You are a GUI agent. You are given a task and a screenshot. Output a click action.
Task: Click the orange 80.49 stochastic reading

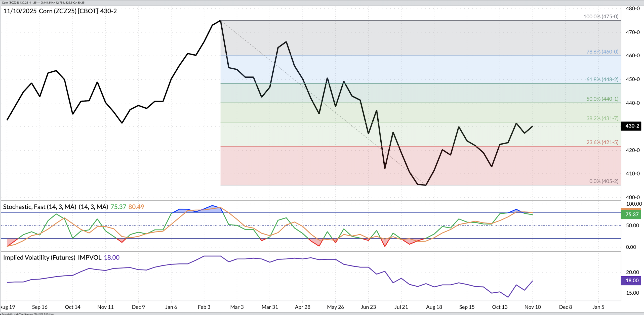136,207
